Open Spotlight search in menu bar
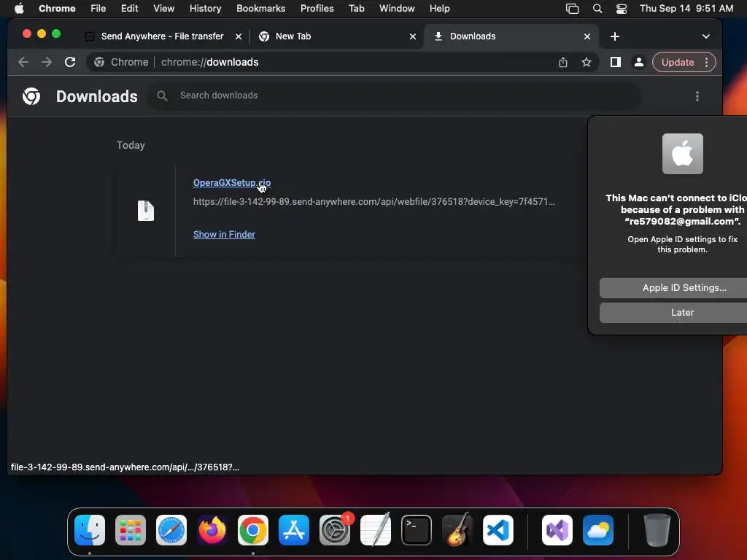This screenshot has height=560, width=747. (x=597, y=9)
